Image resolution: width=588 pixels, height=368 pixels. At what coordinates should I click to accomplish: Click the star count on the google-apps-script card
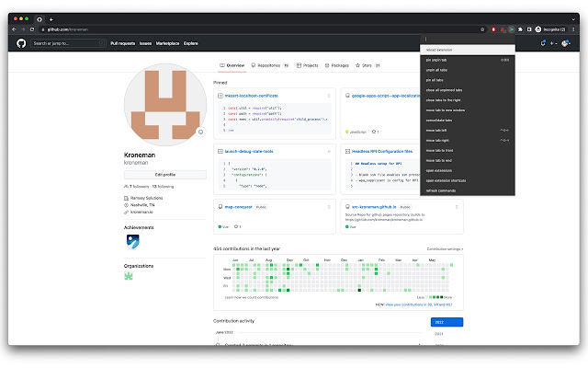[375, 132]
